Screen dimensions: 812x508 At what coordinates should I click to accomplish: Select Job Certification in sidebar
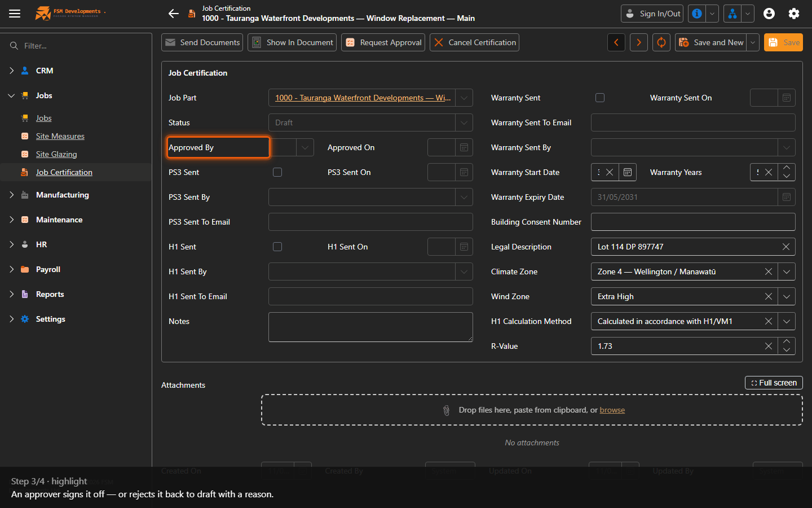tap(64, 172)
